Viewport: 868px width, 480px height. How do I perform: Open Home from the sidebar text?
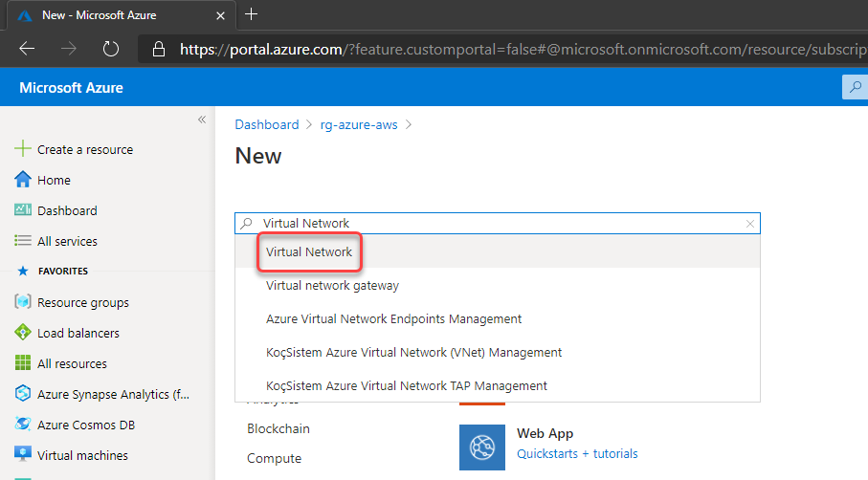[54, 181]
